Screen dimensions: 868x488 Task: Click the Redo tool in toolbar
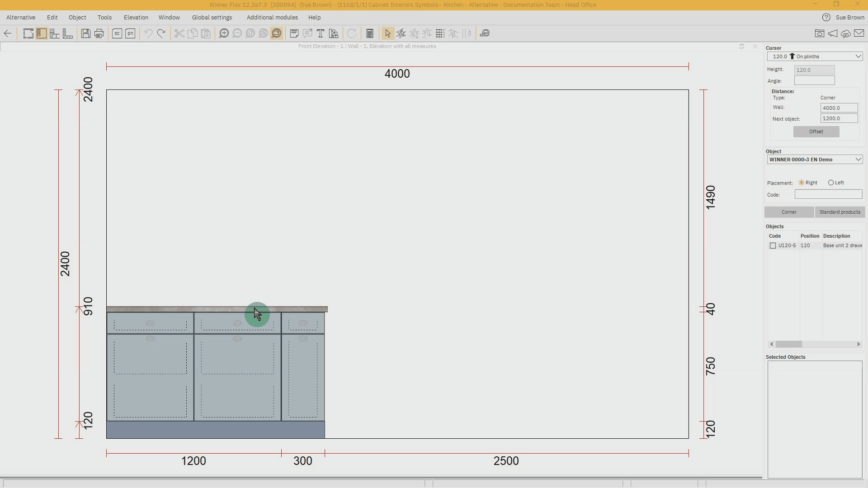(161, 33)
